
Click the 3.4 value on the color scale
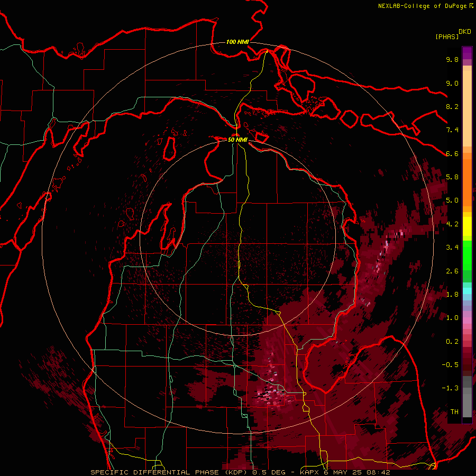pos(452,248)
